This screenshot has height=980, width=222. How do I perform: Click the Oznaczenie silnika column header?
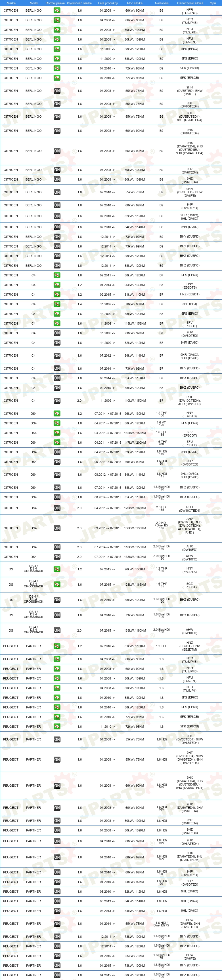tap(190, 3)
